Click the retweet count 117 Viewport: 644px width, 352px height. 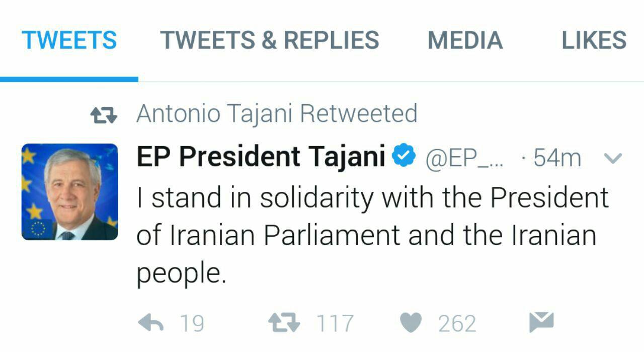point(335,323)
